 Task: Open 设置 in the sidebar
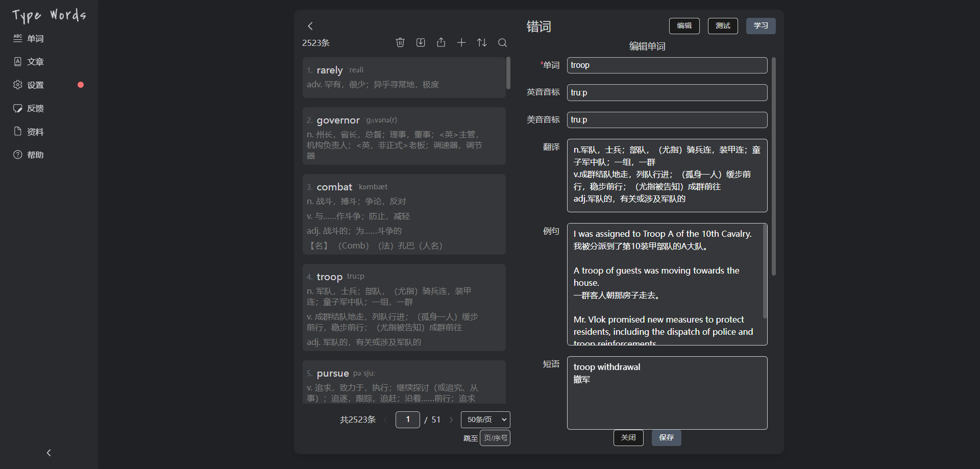point(35,85)
